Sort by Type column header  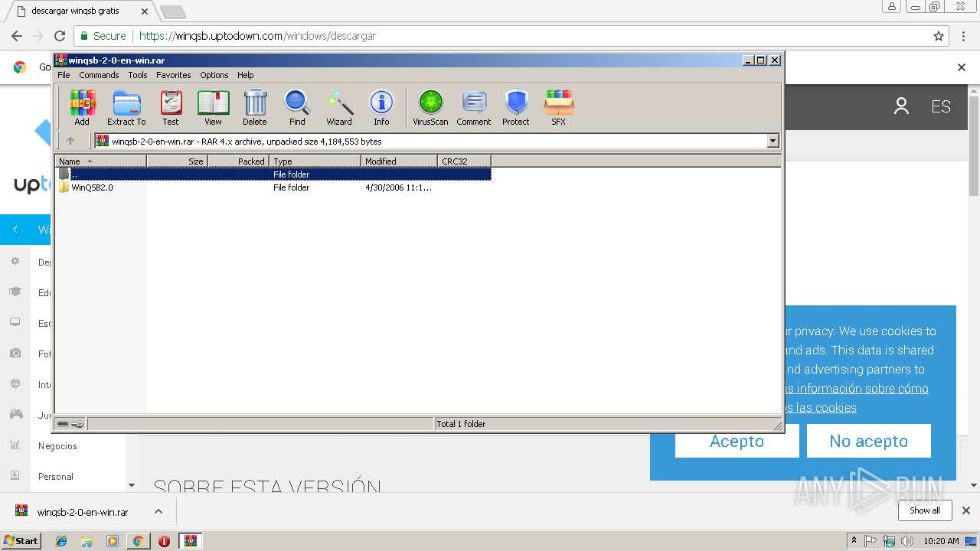315,161
